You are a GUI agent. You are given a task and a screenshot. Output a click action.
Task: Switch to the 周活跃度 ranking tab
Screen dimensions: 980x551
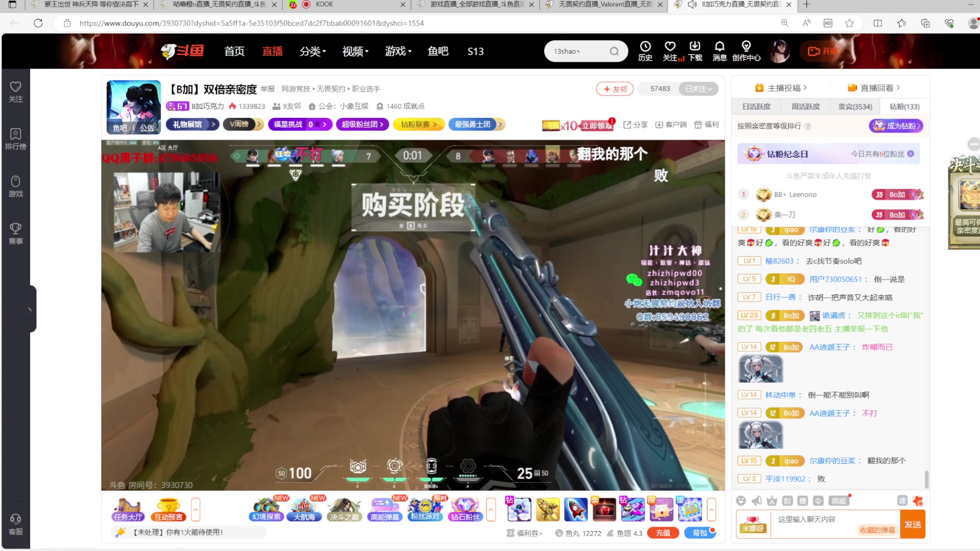coord(806,106)
